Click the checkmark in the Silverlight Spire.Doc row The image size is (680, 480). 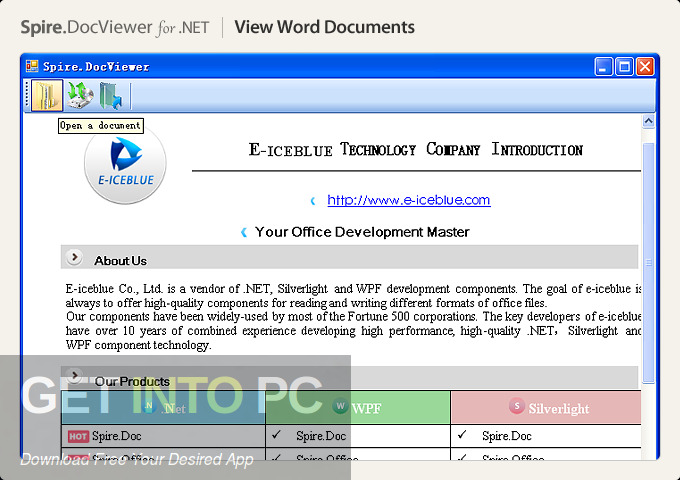tap(462, 434)
